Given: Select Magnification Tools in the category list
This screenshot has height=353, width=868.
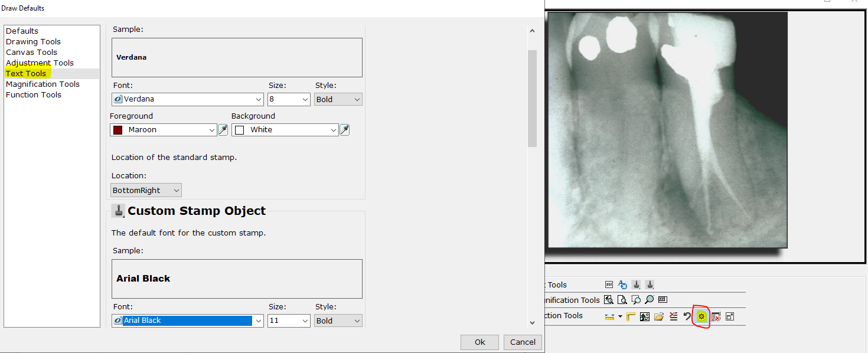Looking at the screenshot, I should point(43,84).
